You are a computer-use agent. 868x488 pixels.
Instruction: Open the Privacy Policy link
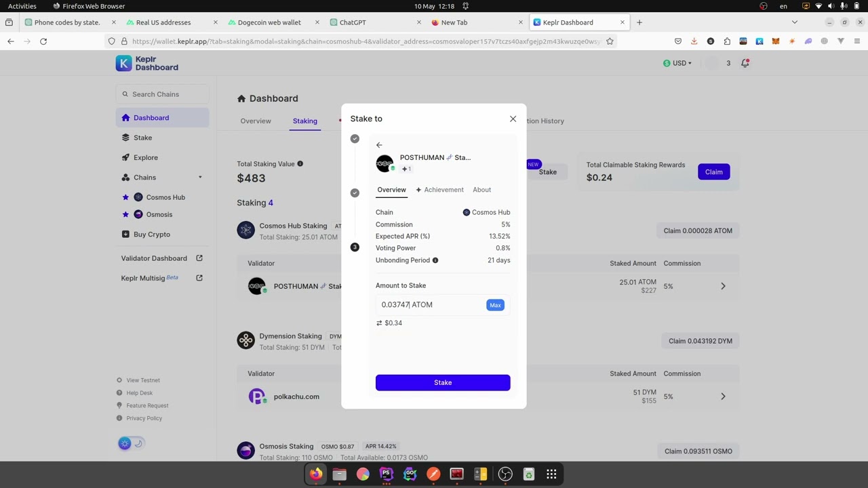coord(139,418)
